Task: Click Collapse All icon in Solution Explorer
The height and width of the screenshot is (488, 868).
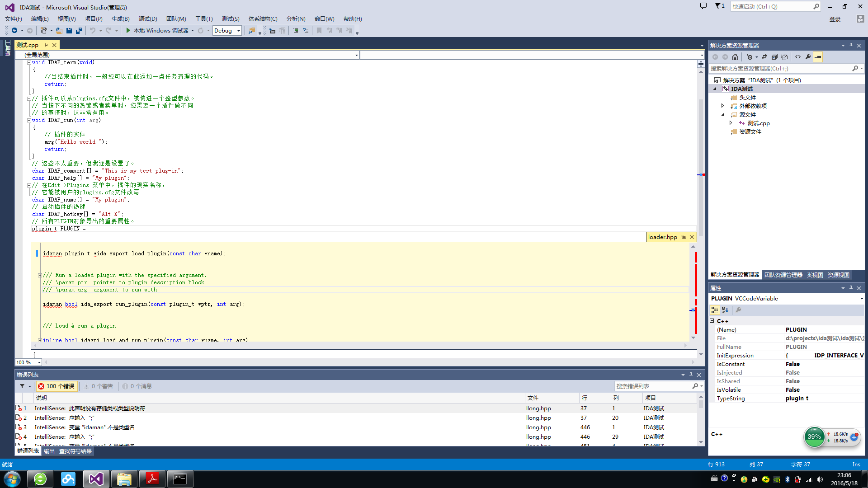Action: pos(774,57)
